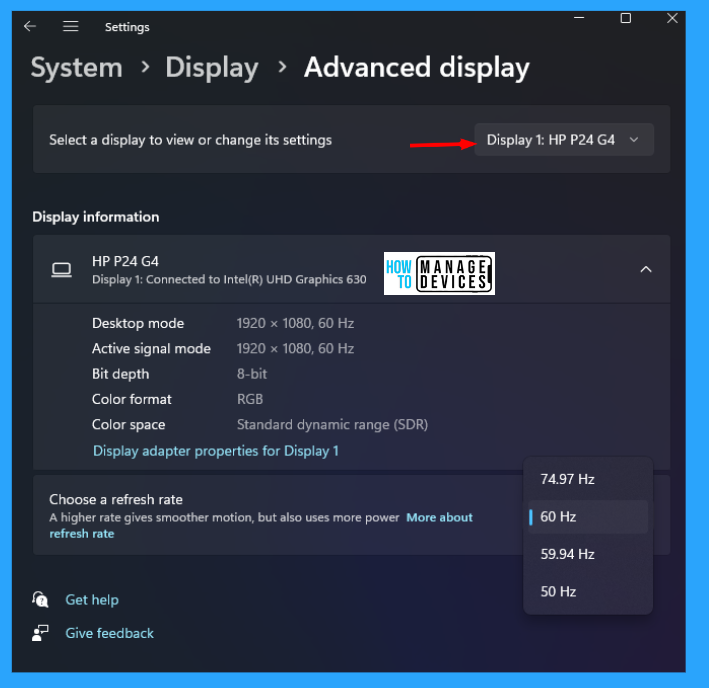Click the Active signal mode label
The image size is (709, 688).
151,349
